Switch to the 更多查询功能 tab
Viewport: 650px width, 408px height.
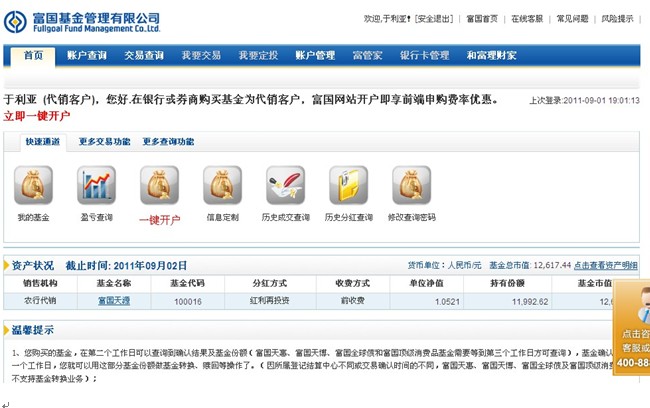coord(168,142)
